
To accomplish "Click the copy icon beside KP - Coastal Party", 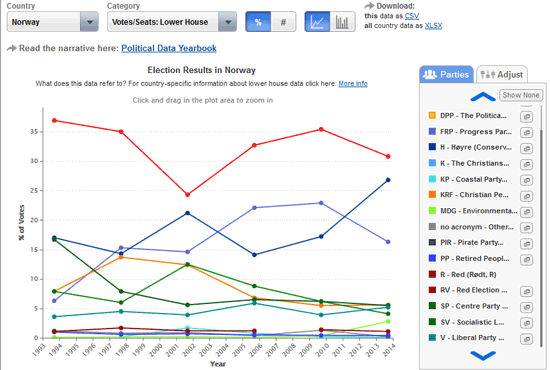I will (526, 180).
